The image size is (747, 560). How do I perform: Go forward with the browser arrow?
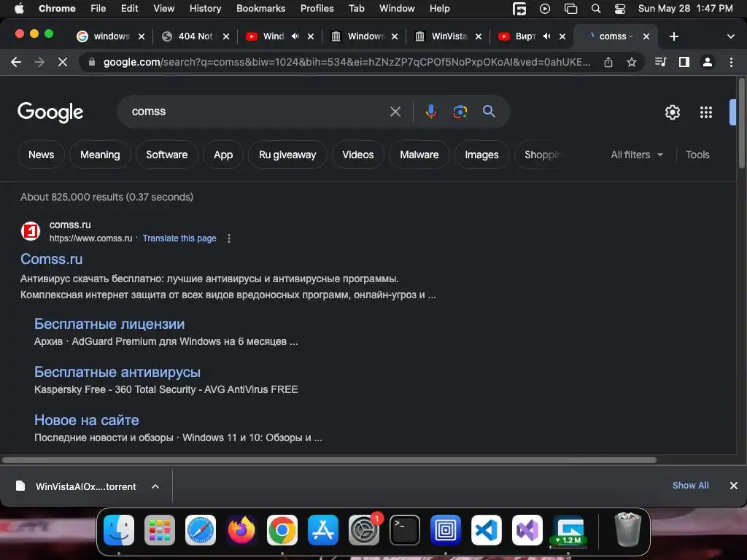click(x=39, y=62)
